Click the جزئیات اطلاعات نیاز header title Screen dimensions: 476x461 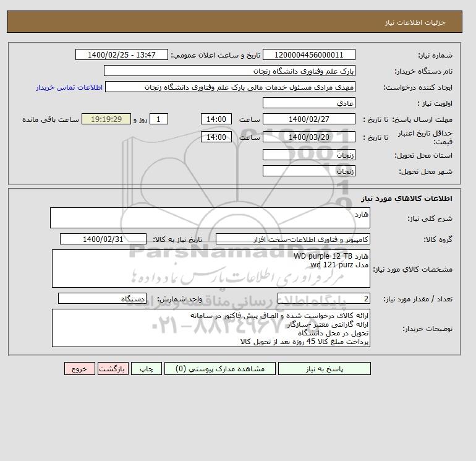(x=415, y=22)
